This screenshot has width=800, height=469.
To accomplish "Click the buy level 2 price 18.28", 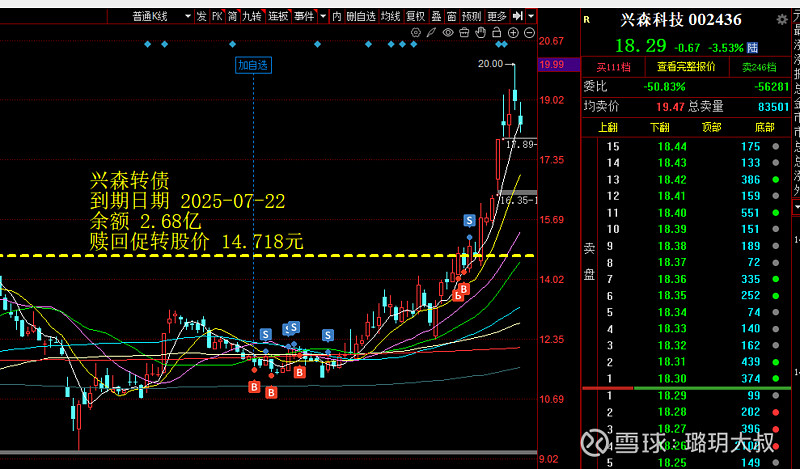I will (x=672, y=412).
